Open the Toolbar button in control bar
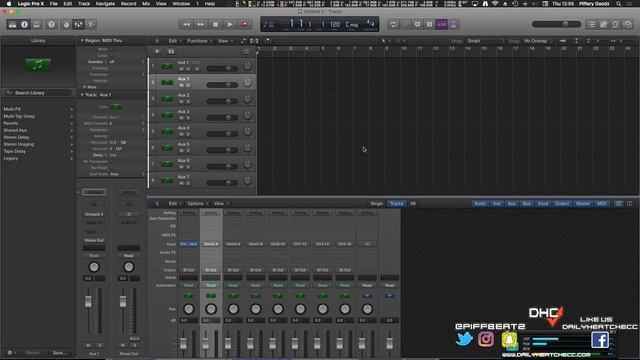This screenshot has width=640, height=360. 37,24
